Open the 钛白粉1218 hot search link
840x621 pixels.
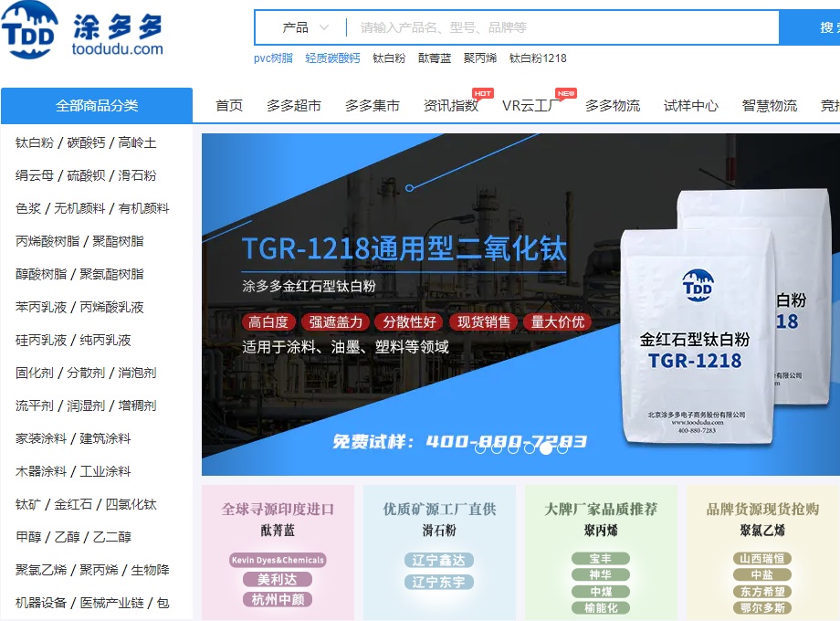click(x=538, y=58)
